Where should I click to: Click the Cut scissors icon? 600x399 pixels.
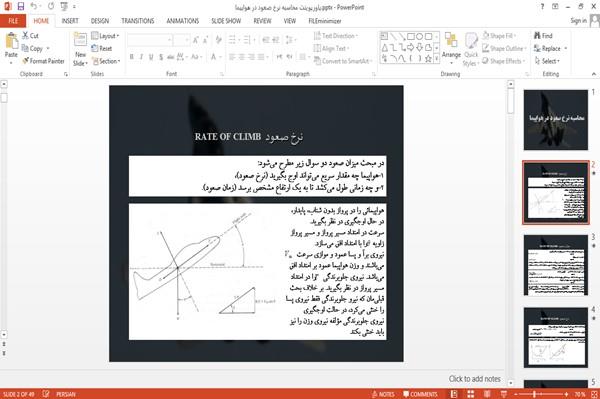coord(26,36)
